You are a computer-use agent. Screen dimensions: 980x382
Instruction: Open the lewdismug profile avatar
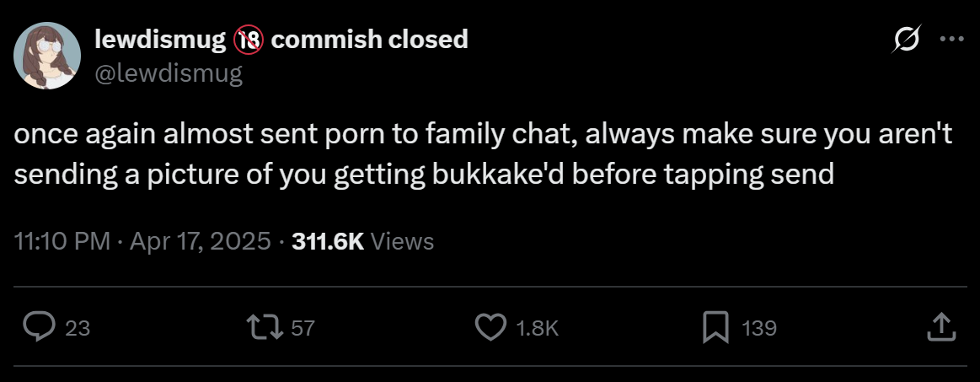[x=47, y=56]
